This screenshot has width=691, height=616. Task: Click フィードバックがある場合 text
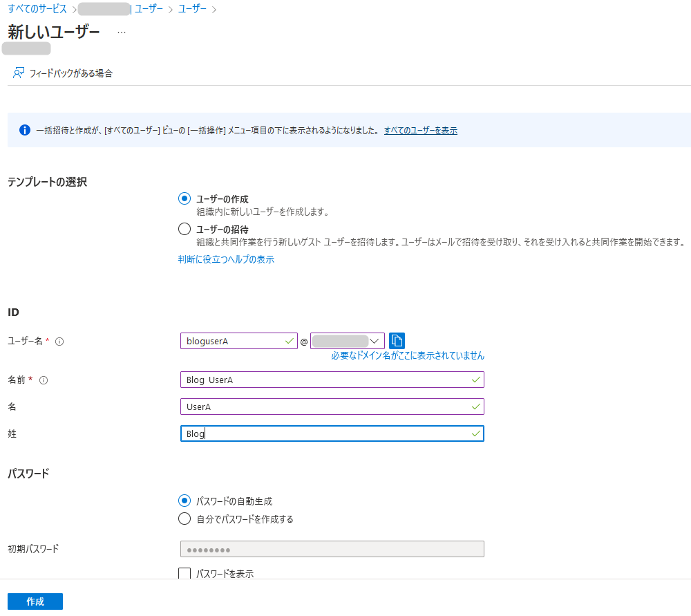point(71,73)
